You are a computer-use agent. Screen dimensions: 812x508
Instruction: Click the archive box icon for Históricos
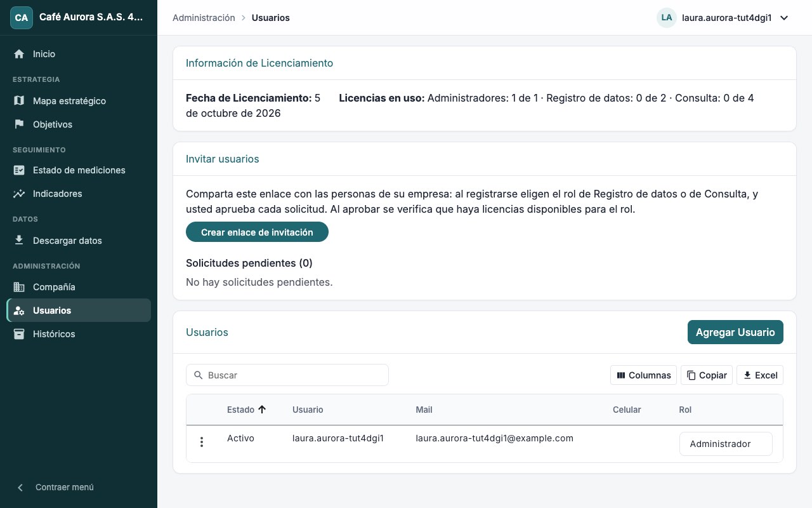pyautogui.click(x=19, y=334)
